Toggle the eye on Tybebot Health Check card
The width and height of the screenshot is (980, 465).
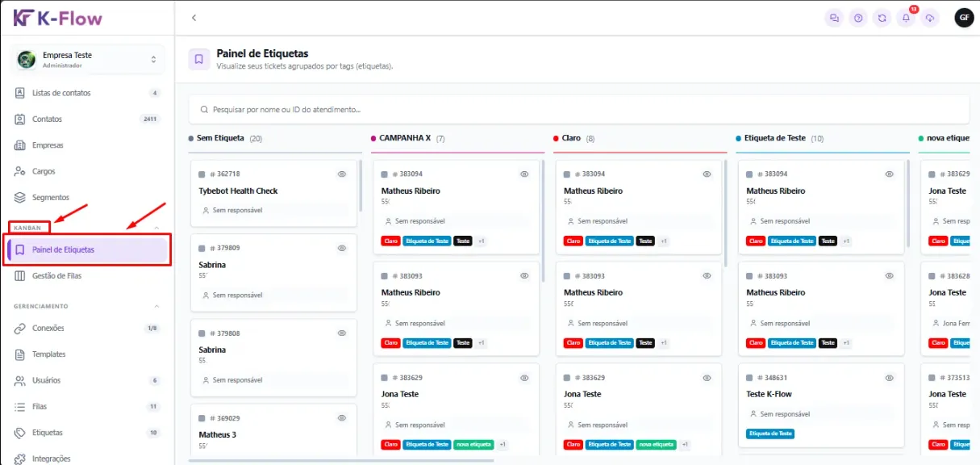coord(341,174)
